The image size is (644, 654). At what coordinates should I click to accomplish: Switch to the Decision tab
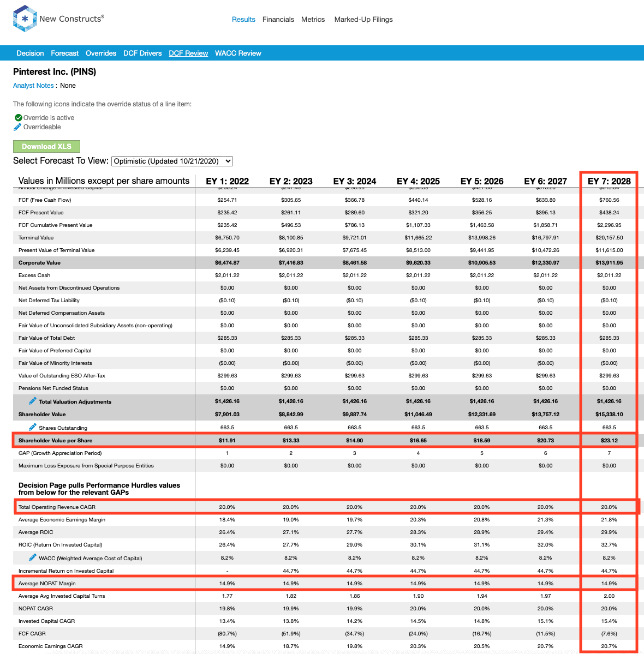pos(30,53)
